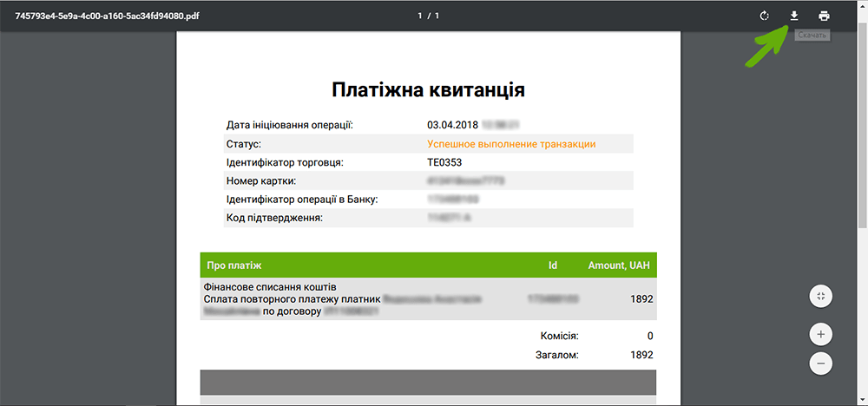Select merchant identifier TE0353
The image size is (868, 406).
[444, 162]
